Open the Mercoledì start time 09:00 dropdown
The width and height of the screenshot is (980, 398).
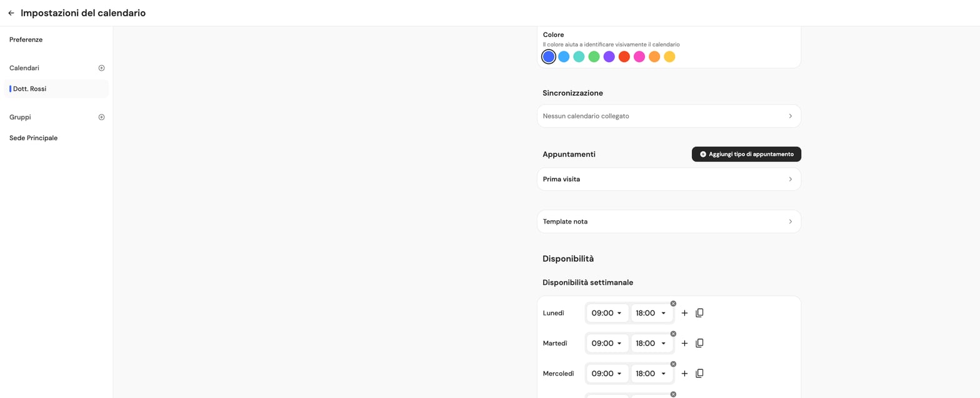click(x=607, y=373)
